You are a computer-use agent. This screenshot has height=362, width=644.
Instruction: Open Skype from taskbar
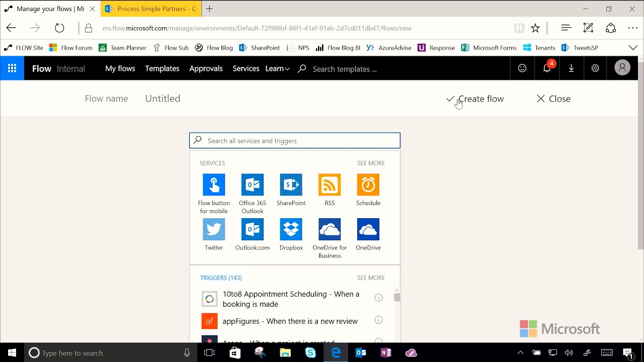(x=310, y=353)
